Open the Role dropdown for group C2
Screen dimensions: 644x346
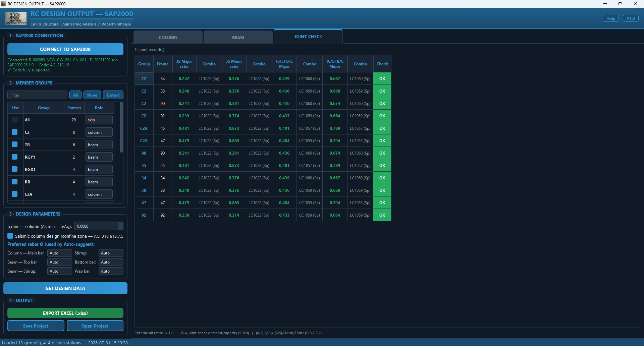[99, 132]
